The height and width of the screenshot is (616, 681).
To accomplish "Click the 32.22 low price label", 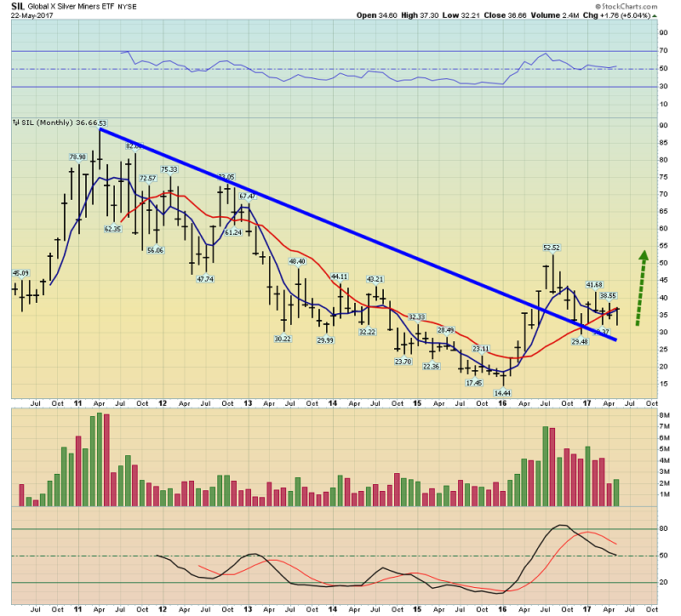I will tap(367, 332).
